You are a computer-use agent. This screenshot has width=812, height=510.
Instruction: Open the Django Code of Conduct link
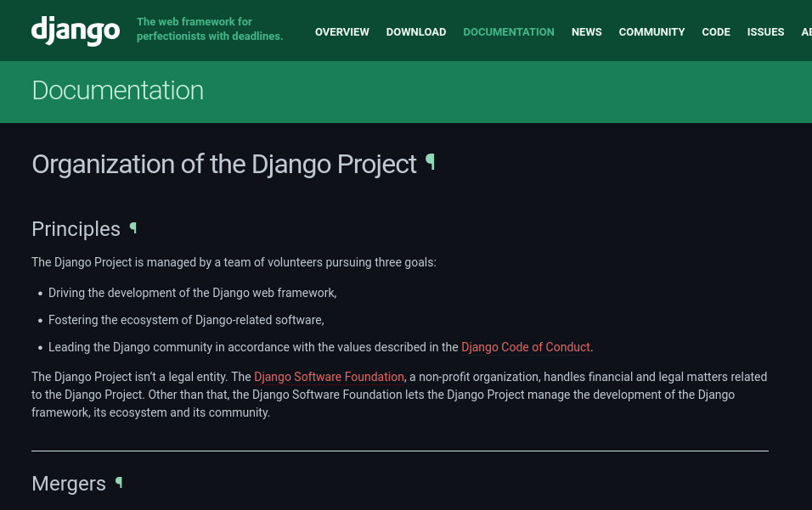[525, 347]
